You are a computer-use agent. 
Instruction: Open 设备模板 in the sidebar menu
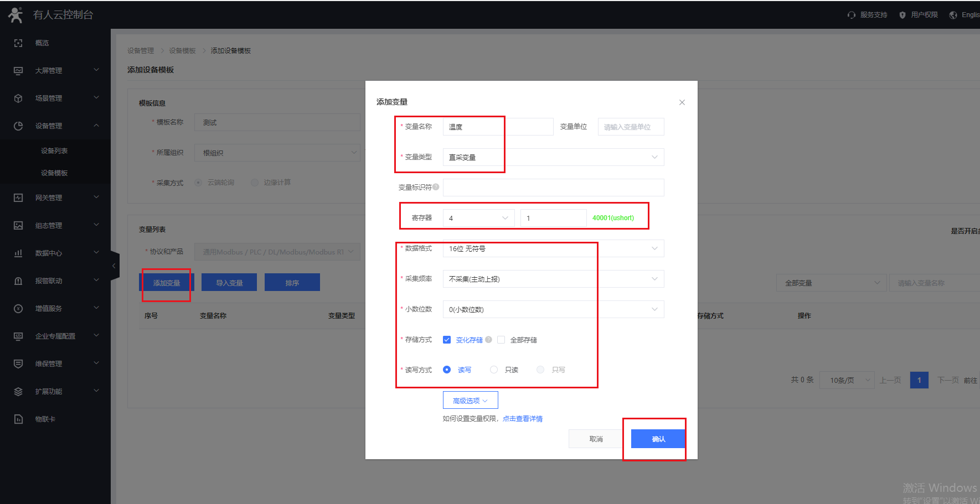(54, 173)
